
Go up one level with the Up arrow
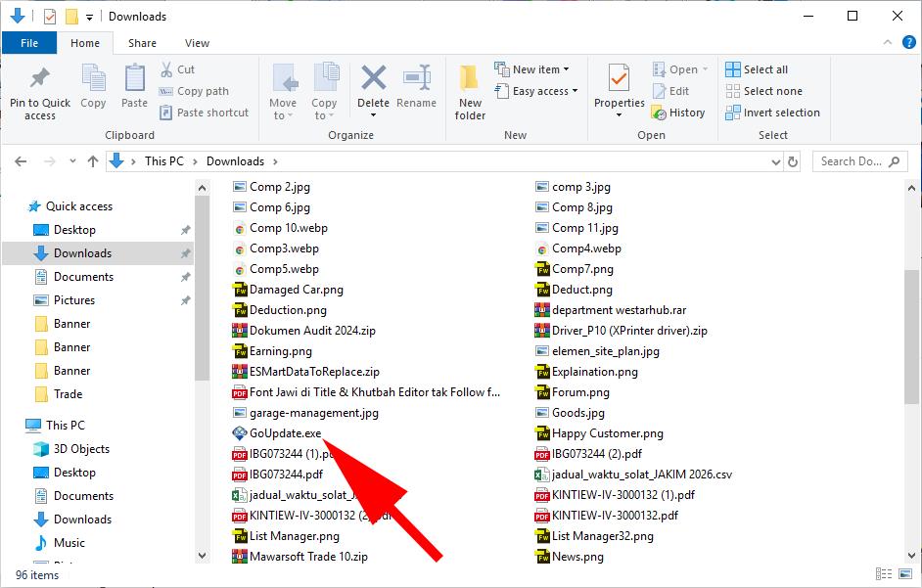point(93,161)
